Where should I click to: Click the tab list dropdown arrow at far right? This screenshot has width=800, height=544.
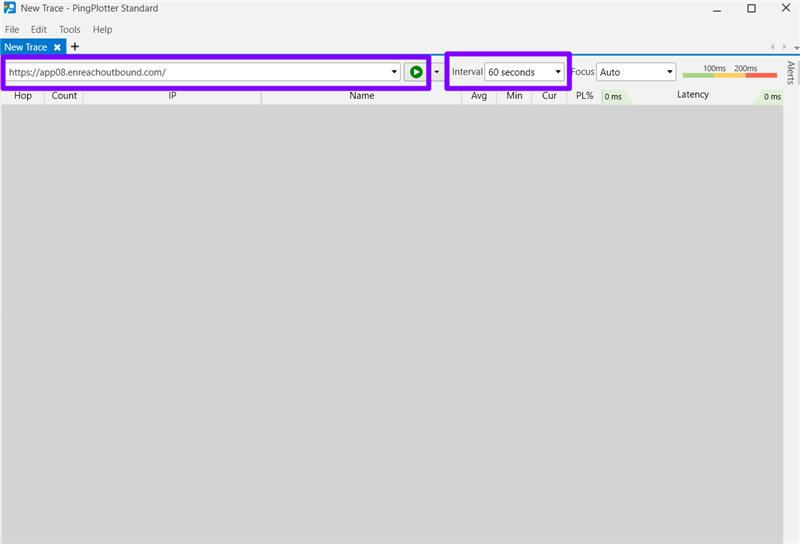796,47
